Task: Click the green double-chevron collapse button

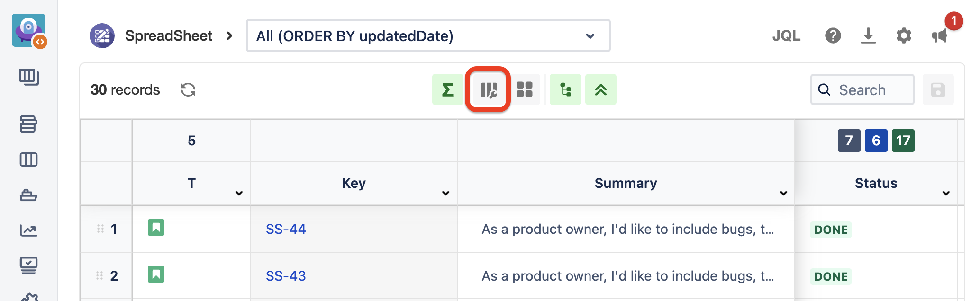Action: (600, 89)
